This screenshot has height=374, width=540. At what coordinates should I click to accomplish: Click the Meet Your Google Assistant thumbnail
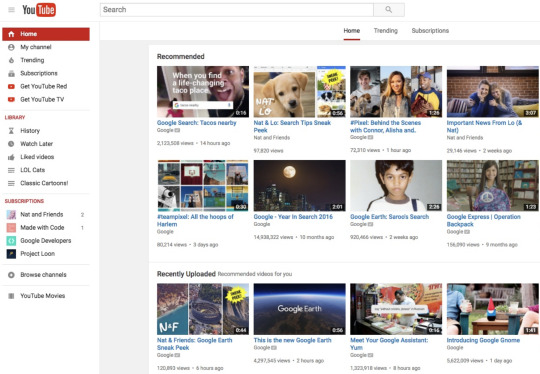pyautogui.click(x=396, y=309)
